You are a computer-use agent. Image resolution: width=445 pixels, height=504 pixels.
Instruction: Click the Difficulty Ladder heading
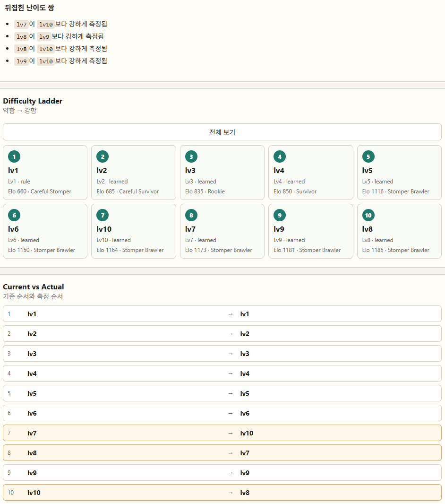[x=33, y=101]
